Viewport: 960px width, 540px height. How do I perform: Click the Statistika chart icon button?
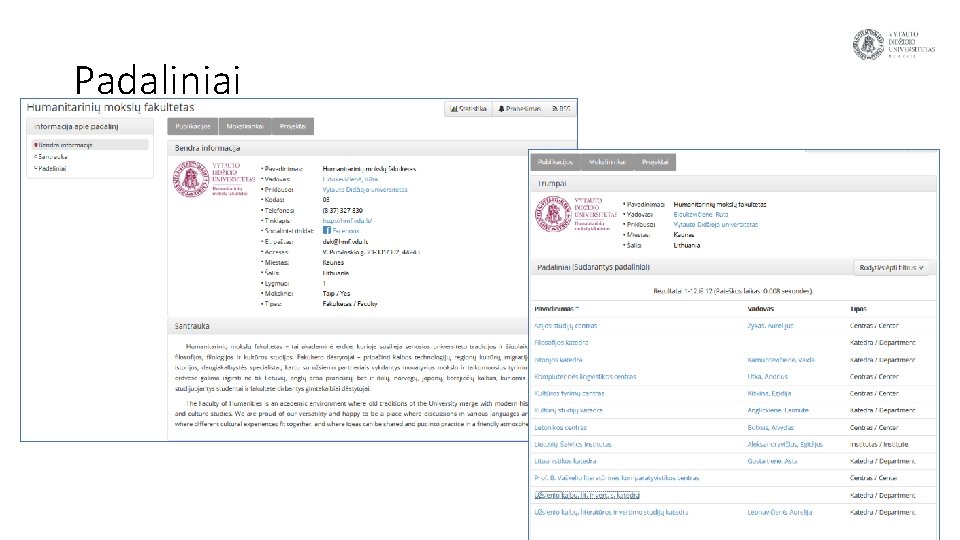(x=468, y=109)
